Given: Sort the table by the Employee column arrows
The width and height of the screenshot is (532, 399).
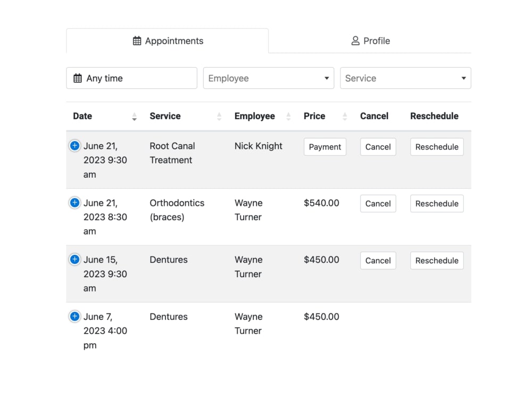Looking at the screenshot, I should pos(289,117).
